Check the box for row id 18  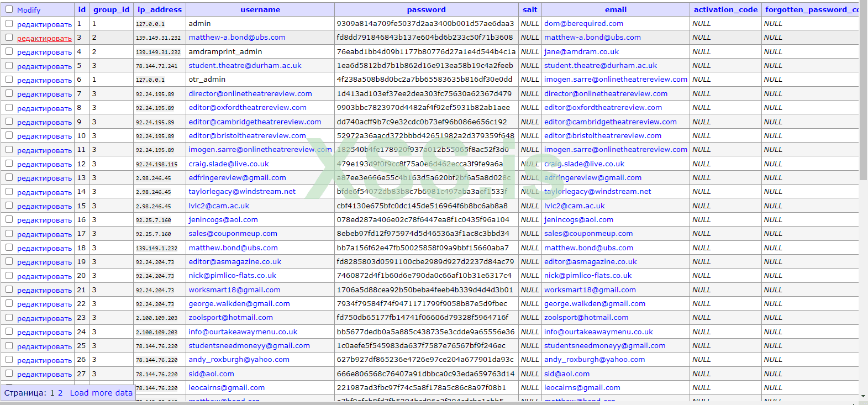(x=9, y=248)
